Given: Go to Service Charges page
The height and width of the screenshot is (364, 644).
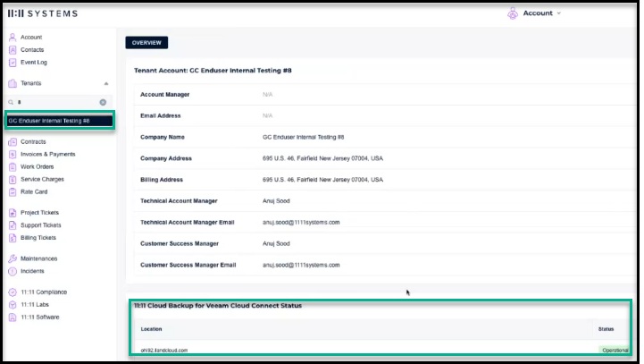Looking at the screenshot, I should tap(42, 180).
